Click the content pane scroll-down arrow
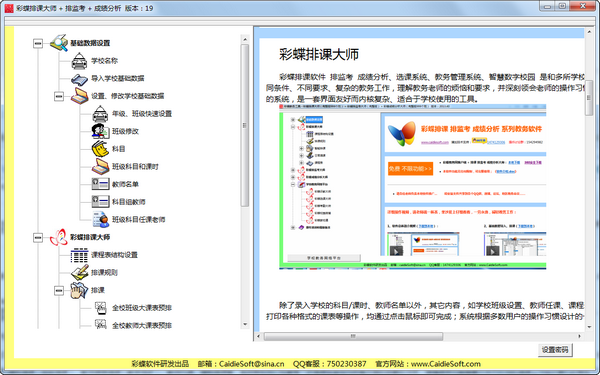This screenshot has width=600, height=375. coord(589,327)
